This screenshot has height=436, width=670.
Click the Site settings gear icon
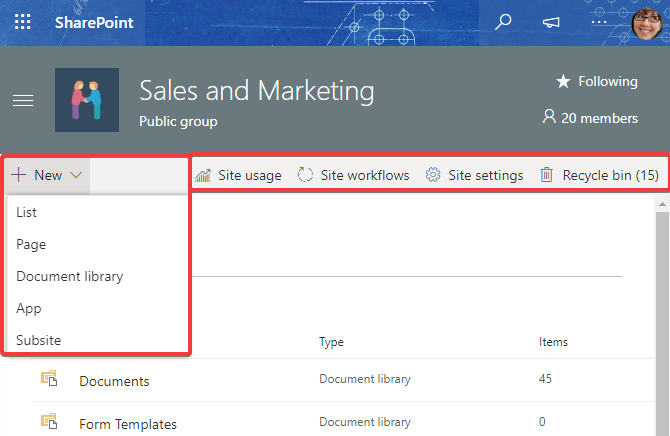tap(433, 175)
